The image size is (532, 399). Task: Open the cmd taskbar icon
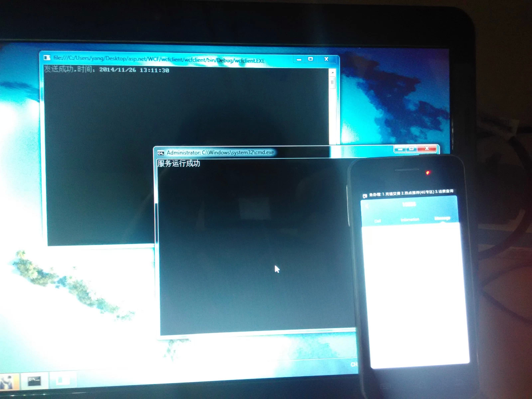tap(34, 381)
